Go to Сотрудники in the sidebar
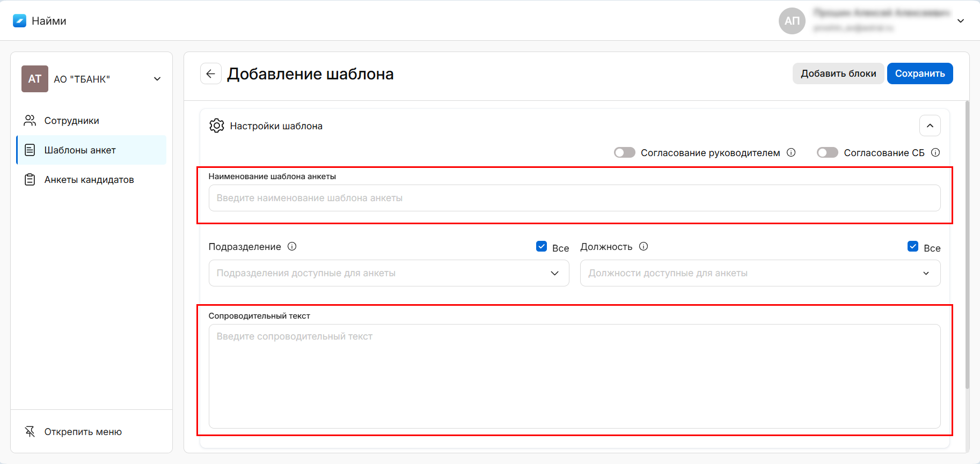980x464 pixels. 72,121
